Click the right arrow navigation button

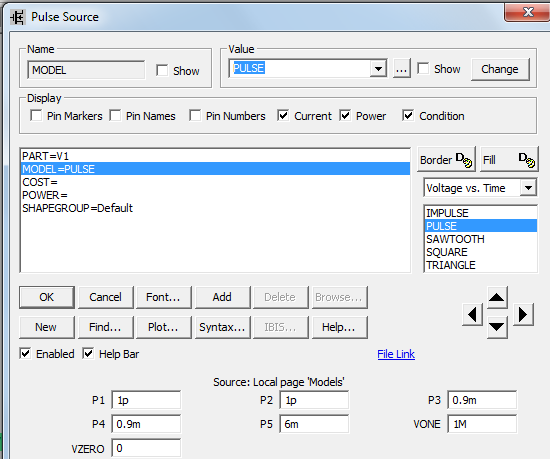(x=523, y=315)
